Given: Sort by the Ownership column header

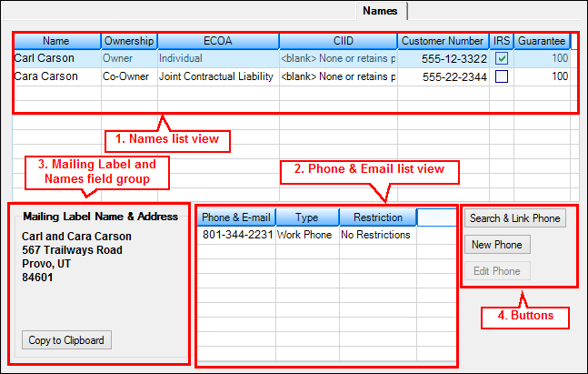Looking at the screenshot, I should click(x=129, y=41).
